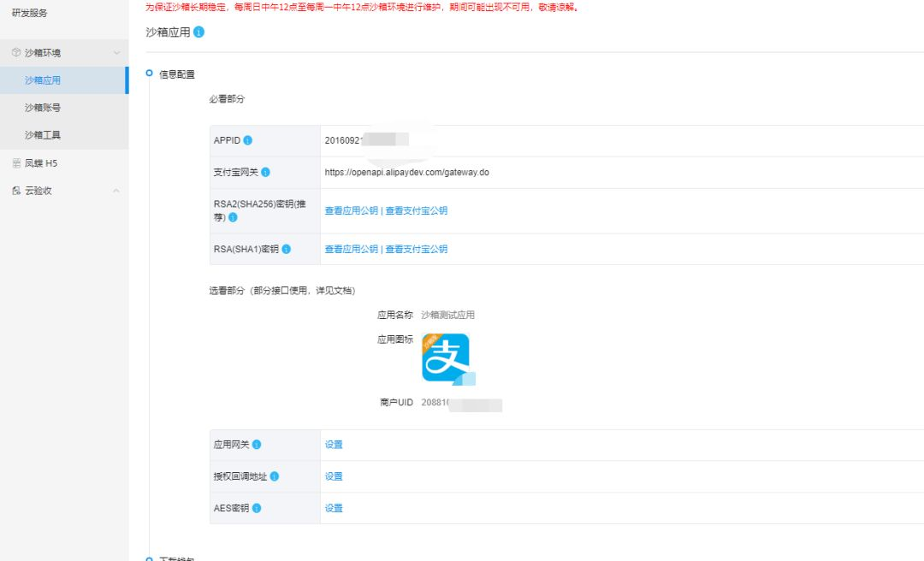Click 设置 link for 应用网关
This screenshot has width=924, height=561.
334,445
